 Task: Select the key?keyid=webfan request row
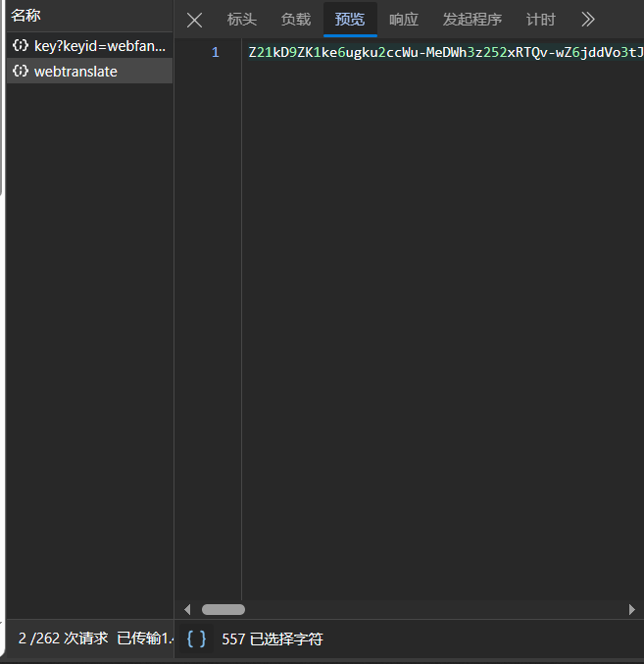pos(99,45)
